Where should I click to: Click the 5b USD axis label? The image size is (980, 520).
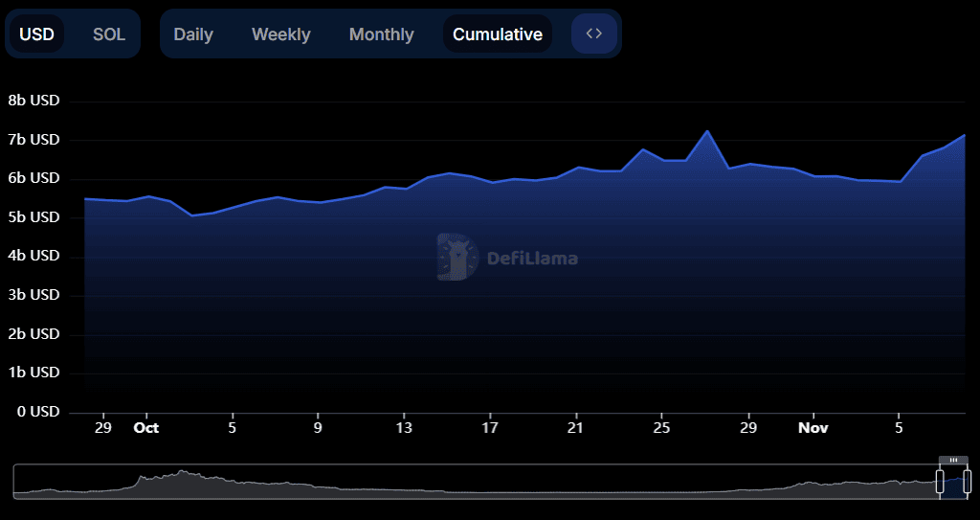tap(33, 216)
